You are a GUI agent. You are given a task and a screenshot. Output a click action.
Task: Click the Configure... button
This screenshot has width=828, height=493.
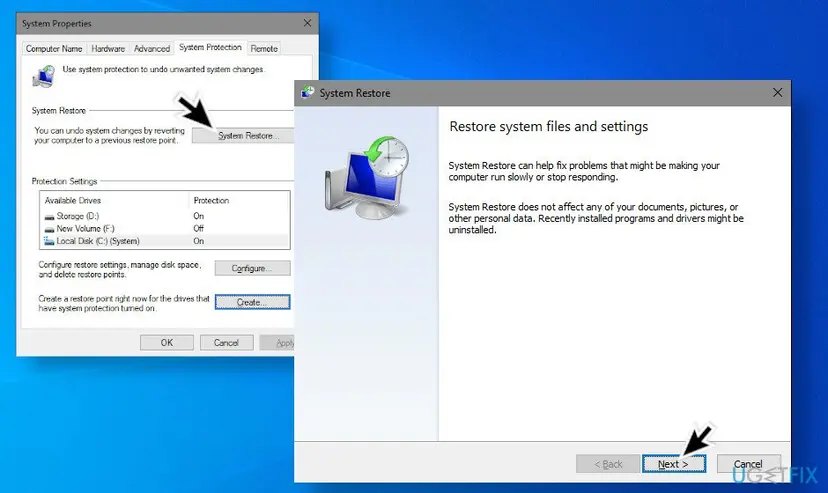pyautogui.click(x=252, y=268)
